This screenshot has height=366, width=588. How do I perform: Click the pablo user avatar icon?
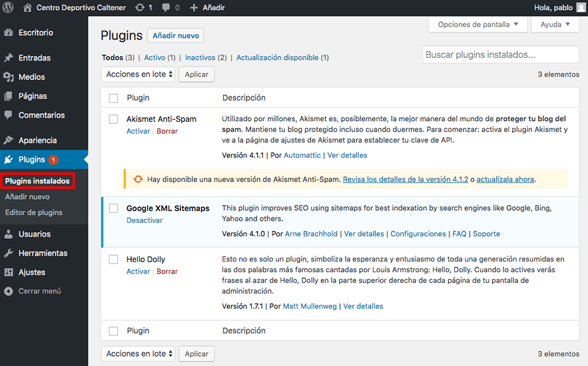coord(581,7)
